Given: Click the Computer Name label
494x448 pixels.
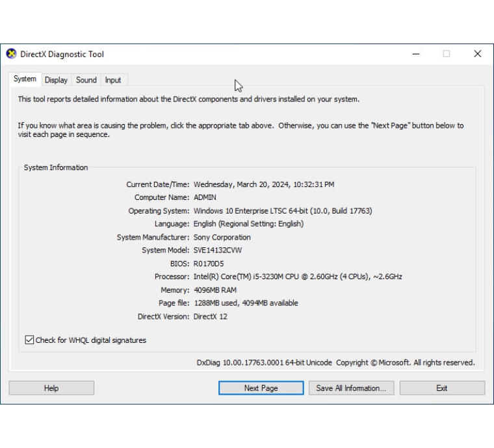Looking at the screenshot, I should coord(162,197).
